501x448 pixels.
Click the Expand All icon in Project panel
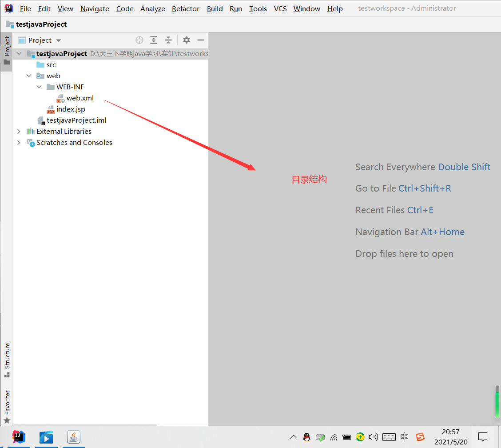tap(154, 40)
